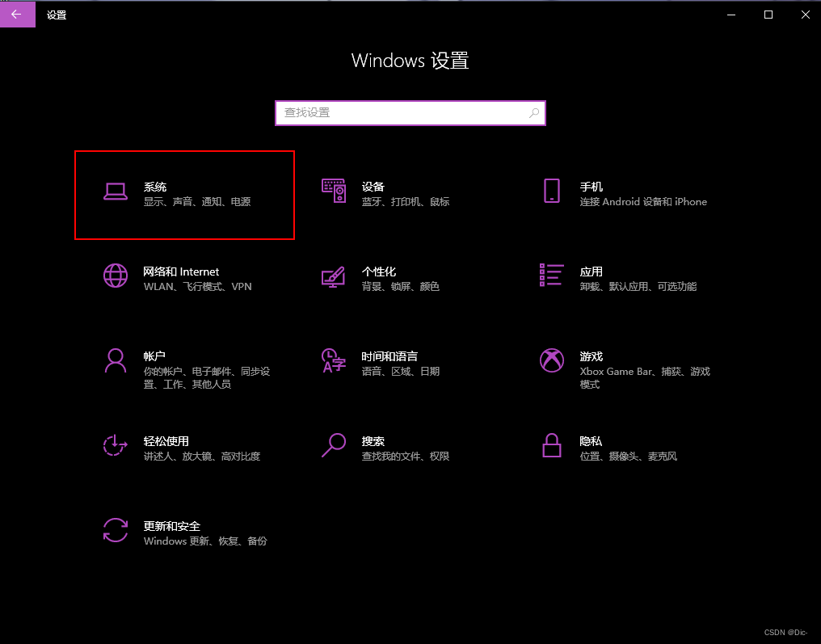821x644 pixels.
Task: Open the 搜索 settings title
Action: [x=373, y=441]
